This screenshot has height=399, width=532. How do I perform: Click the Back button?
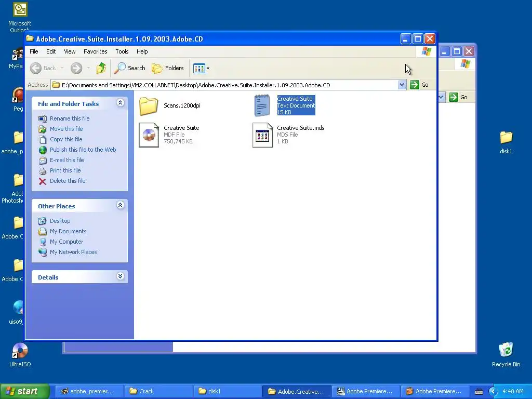(43, 68)
